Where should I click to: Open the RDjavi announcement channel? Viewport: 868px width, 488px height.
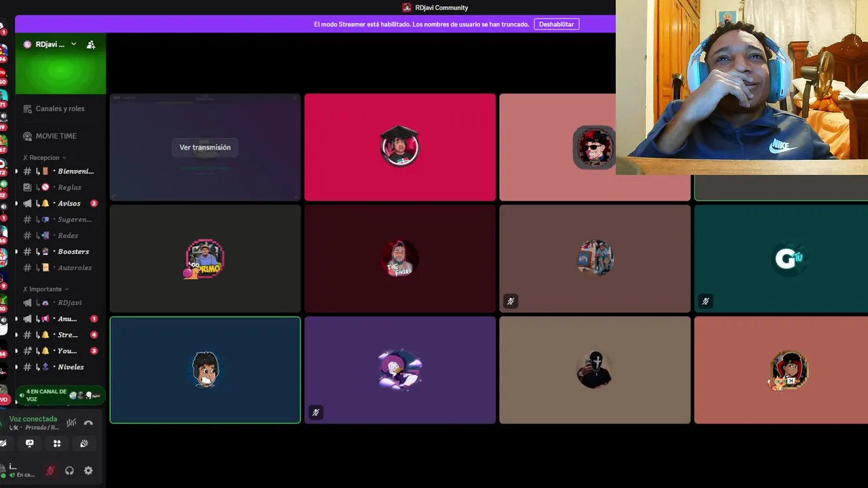tap(60, 303)
